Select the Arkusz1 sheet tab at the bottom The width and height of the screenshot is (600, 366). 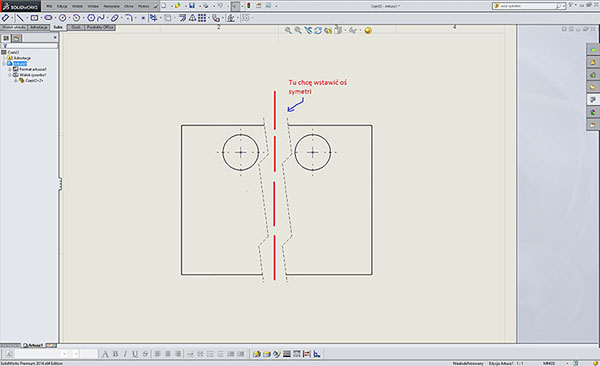pyautogui.click(x=34, y=345)
